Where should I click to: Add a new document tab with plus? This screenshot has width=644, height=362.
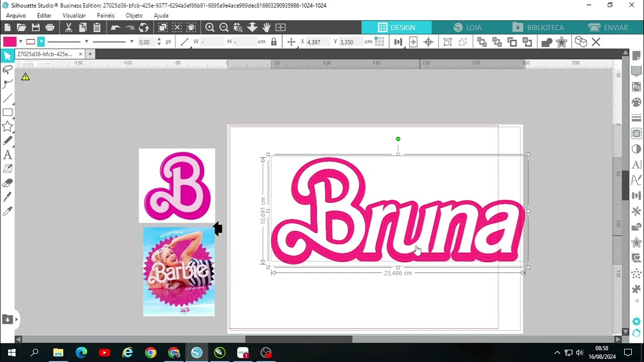click(x=90, y=54)
